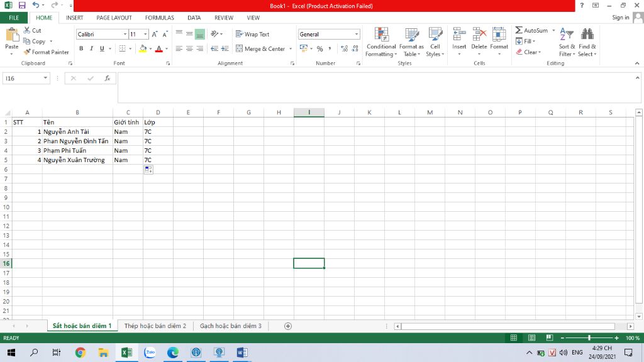The width and height of the screenshot is (644, 362).
Task: Click the Delete cells icon
Action: [479, 34]
